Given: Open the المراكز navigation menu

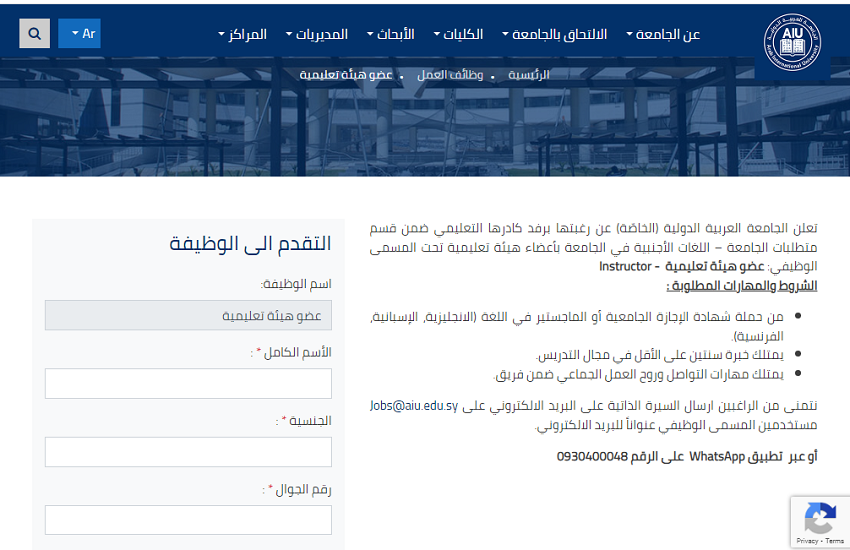Looking at the screenshot, I should pos(242,34).
